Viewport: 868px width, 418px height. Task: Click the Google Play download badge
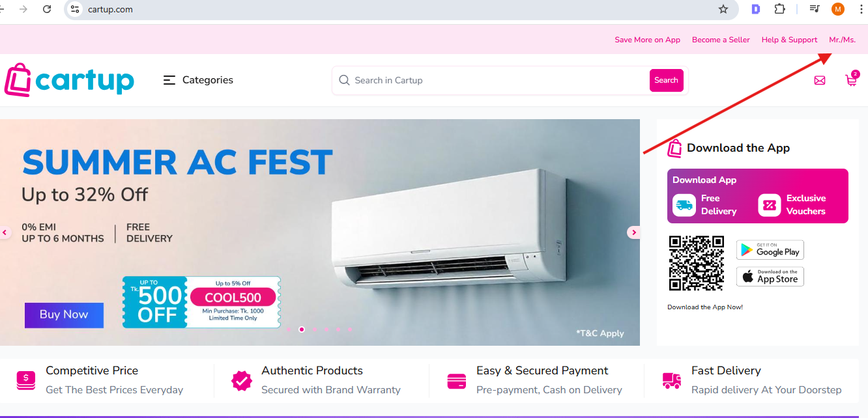point(770,250)
